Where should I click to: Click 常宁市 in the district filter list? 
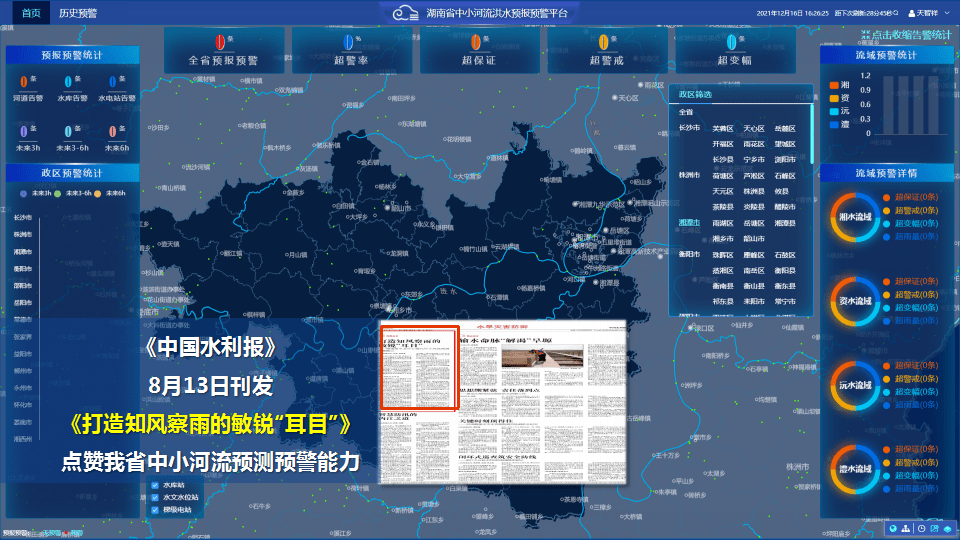(x=785, y=302)
